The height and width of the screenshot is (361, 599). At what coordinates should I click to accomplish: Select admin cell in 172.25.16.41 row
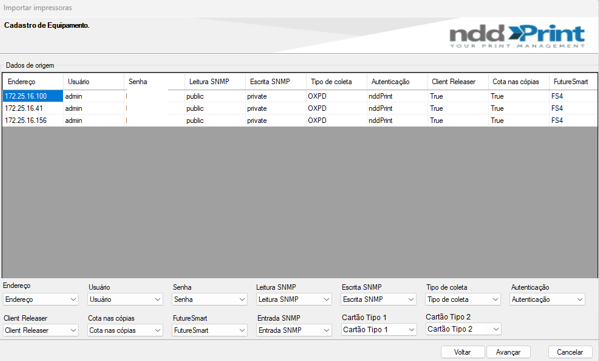[x=94, y=108]
